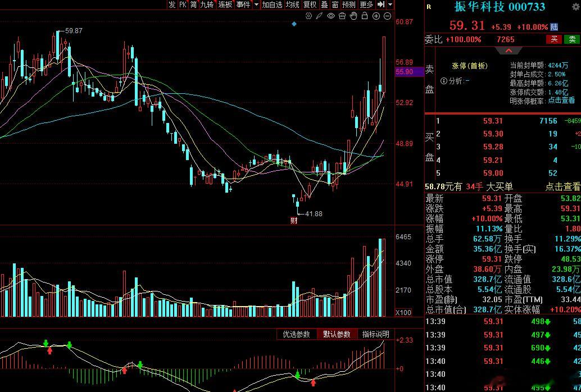Click the green 卖 sell button
Image resolution: width=581 pixels, height=392 pixels.
tap(572, 39)
